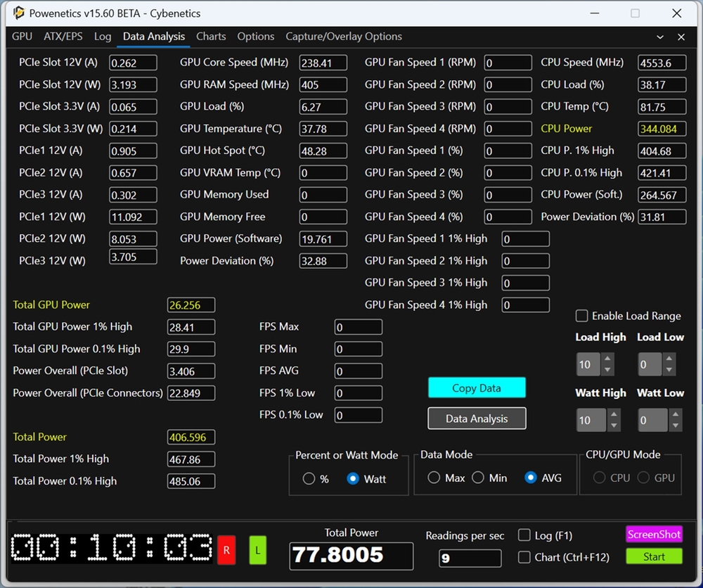Click the Powenetics logo in title bar
This screenshot has height=588, width=703.
coord(19,13)
